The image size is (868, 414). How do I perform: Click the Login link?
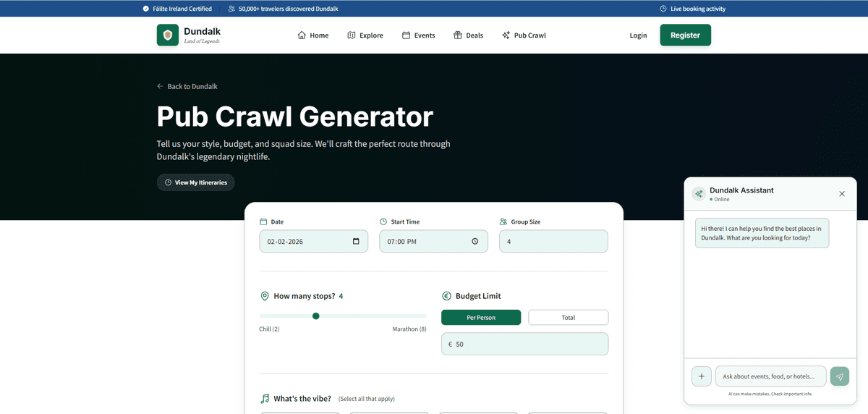[638, 35]
